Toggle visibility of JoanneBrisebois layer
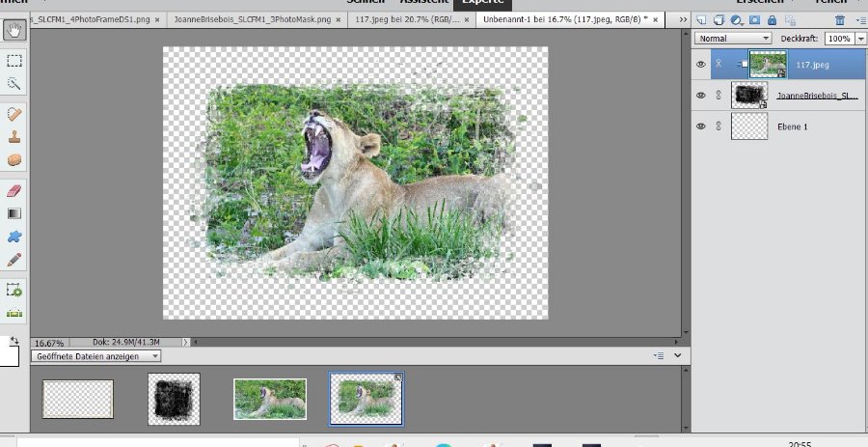This screenshot has width=868, height=447. click(x=701, y=95)
